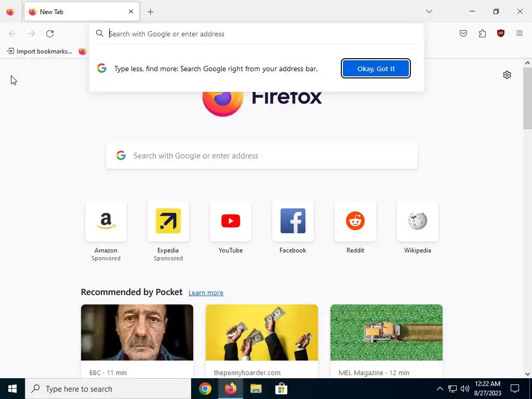Open the Extensions puzzle icon
The height and width of the screenshot is (399, 532).
point(482,33)
